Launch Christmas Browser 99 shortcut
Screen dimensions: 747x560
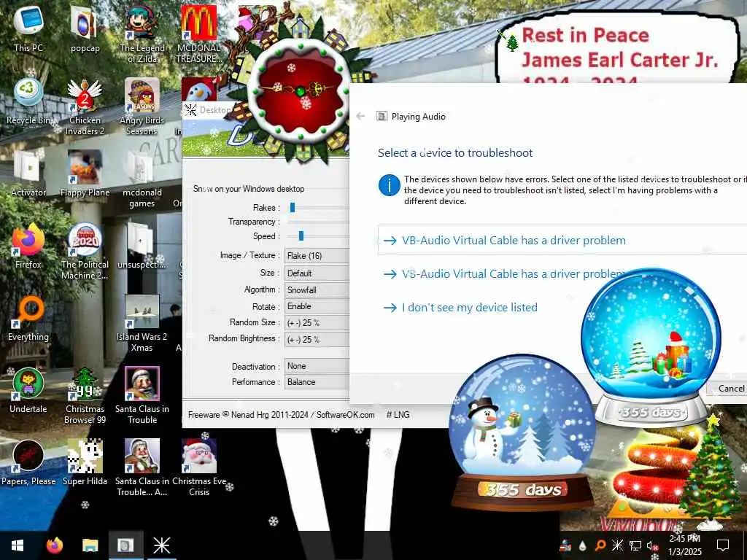(x=85, y=396)
